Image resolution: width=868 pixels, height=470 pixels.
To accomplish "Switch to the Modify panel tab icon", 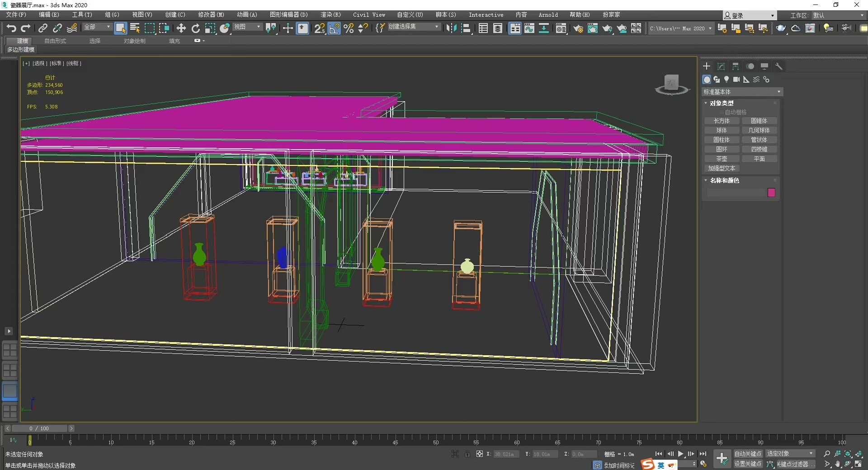I will point(721,66).
